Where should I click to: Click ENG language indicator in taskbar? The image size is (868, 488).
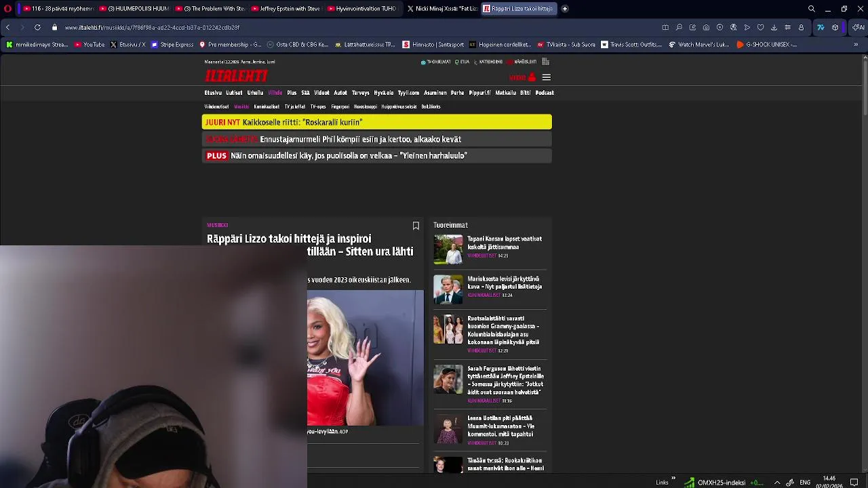pyautogui.click(x=805, y=483)
